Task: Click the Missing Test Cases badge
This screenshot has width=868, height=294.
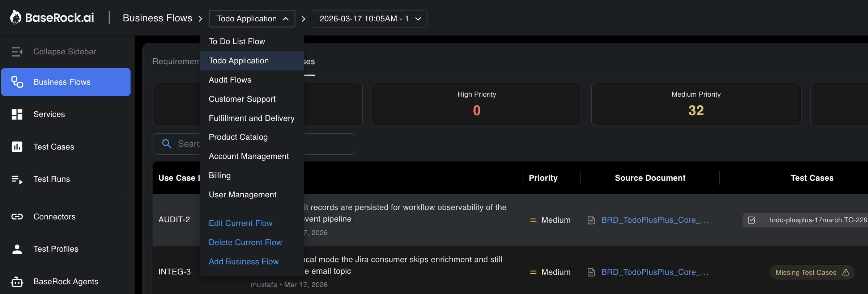Action: tap(812, 273)
